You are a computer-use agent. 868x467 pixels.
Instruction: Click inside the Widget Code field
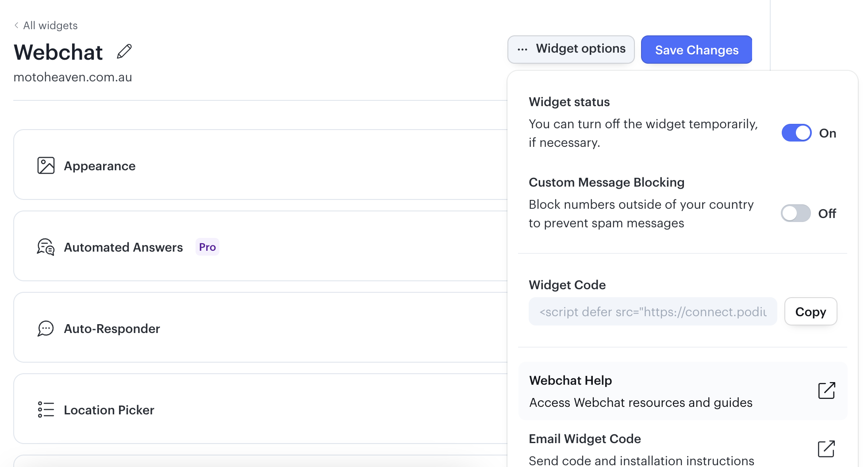pyautogui.click(x=653, y=311)
